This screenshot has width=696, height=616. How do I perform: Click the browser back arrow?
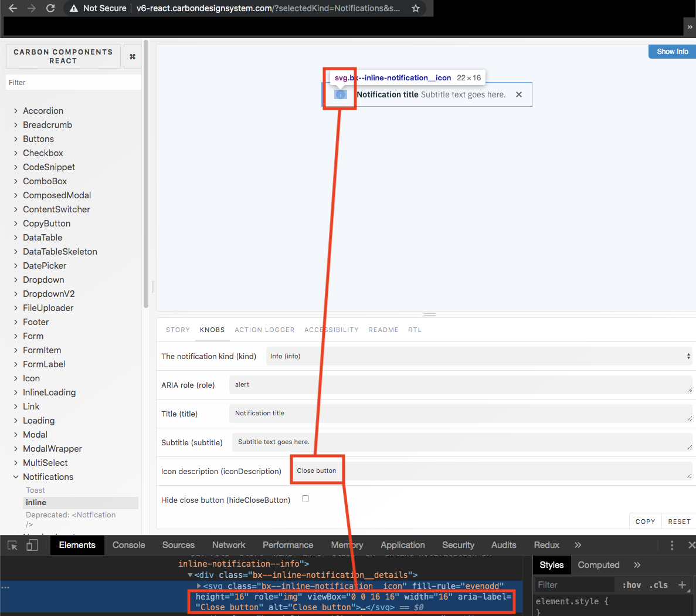(13, 8)
